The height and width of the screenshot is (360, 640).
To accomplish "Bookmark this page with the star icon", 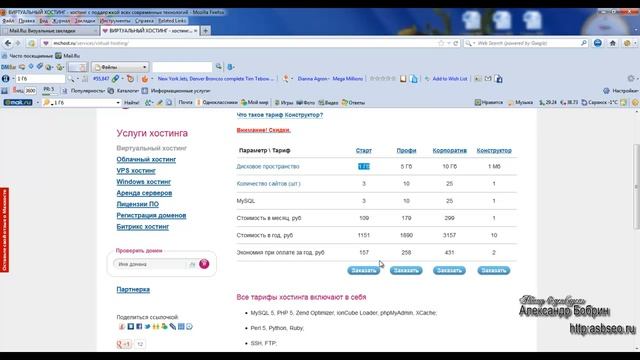I will click(x=441, y=43).
